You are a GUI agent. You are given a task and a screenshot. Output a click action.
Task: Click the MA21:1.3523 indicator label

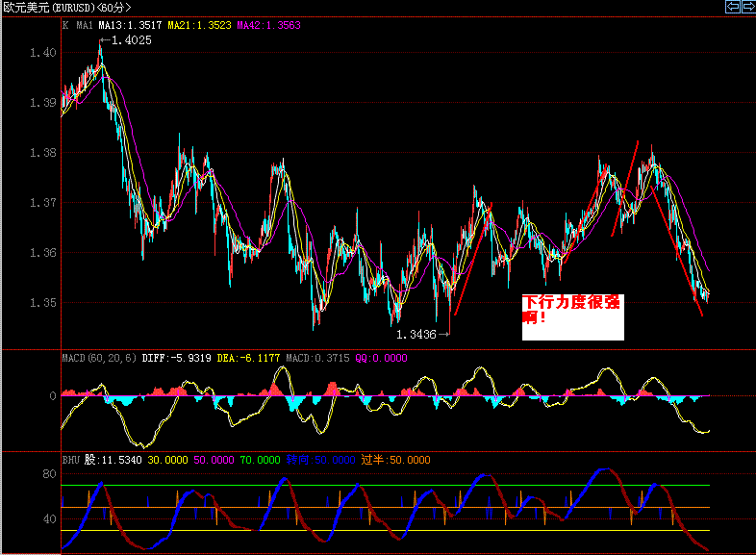coord(200,25)
